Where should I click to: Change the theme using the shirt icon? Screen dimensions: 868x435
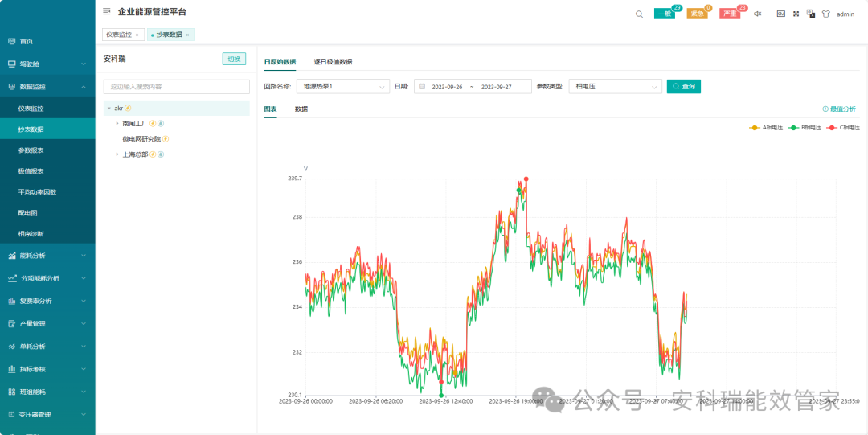point(826,14)
